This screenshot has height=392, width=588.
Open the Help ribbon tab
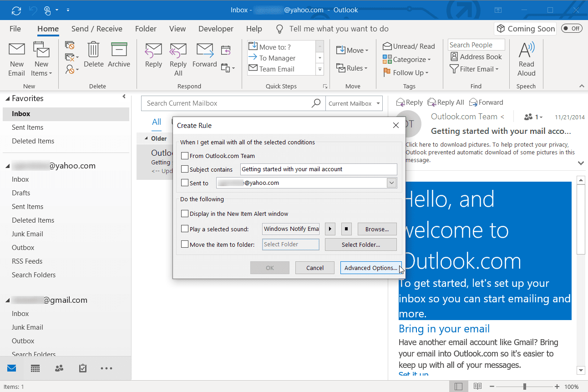click(x=254, y=29)
